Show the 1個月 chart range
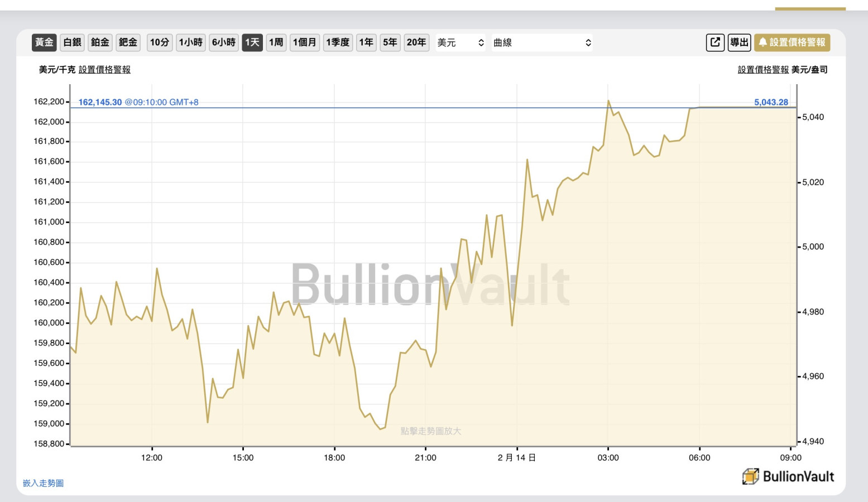This screenshot has width=868, height=502. 305,42
